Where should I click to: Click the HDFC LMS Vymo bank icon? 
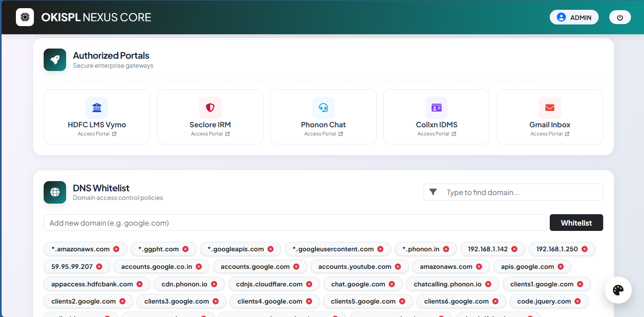click(97, 108)
